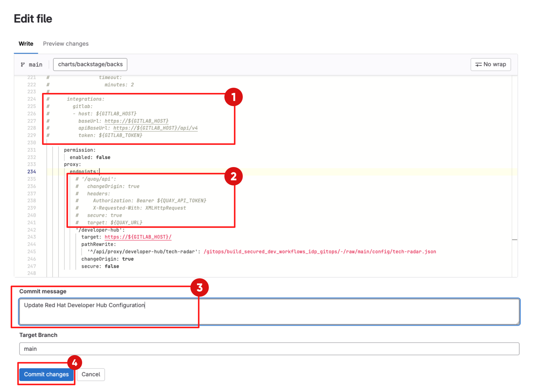Click the editor scrollbar on the right

[x=515, y=239]
